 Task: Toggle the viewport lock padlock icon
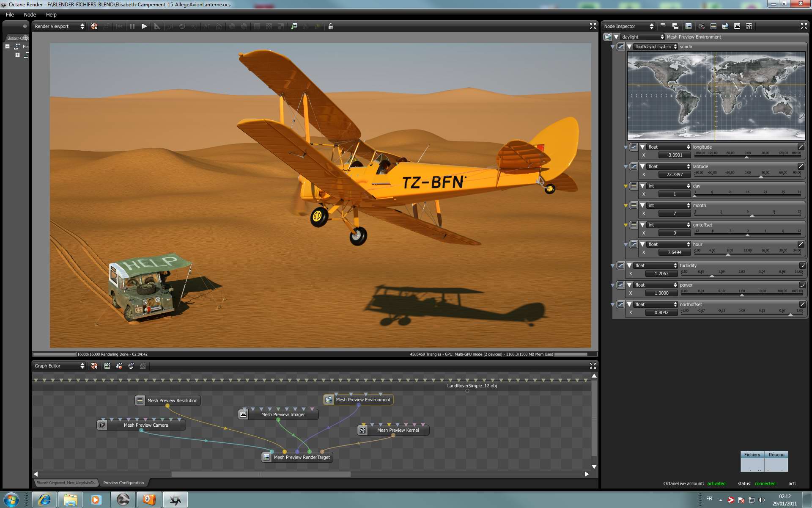pos(331,26)
